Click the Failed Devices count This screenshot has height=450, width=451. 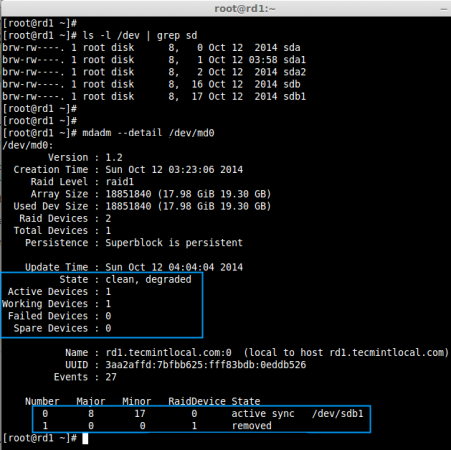[x=108, y=316]
